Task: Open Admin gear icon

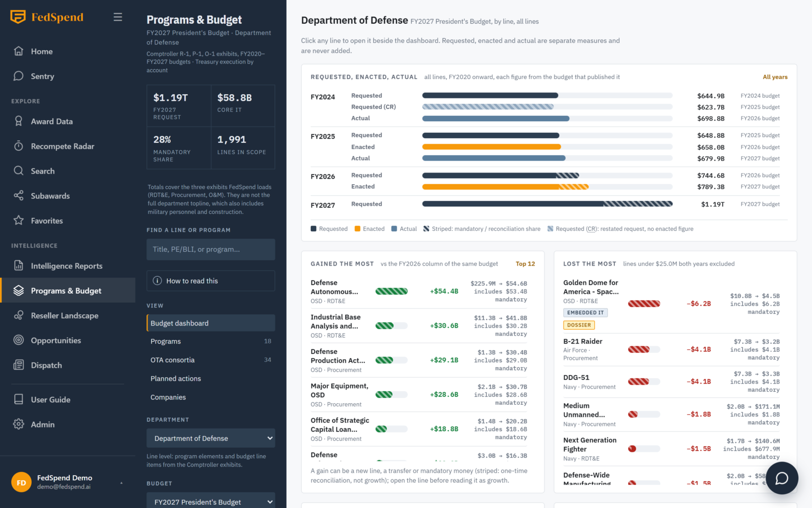Action: pos(19,424)
